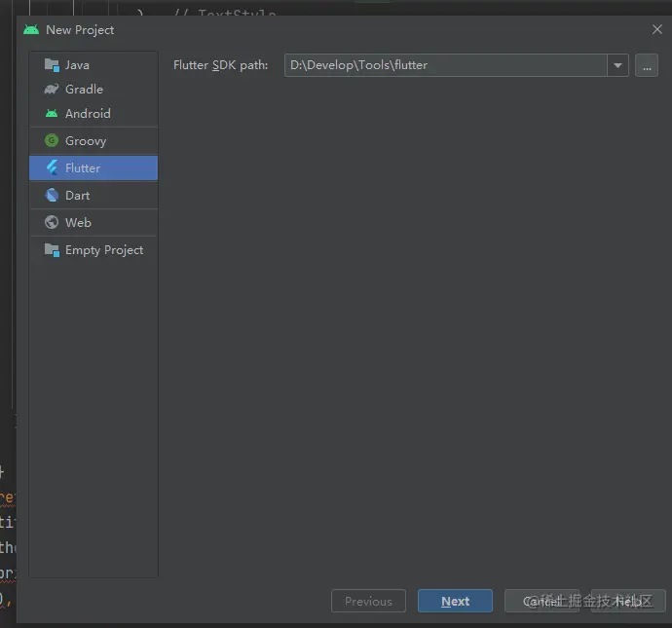This screenshot has width=672, height=628.
Task: Click the Flutter SDK path label
Action: click(221, 65)
